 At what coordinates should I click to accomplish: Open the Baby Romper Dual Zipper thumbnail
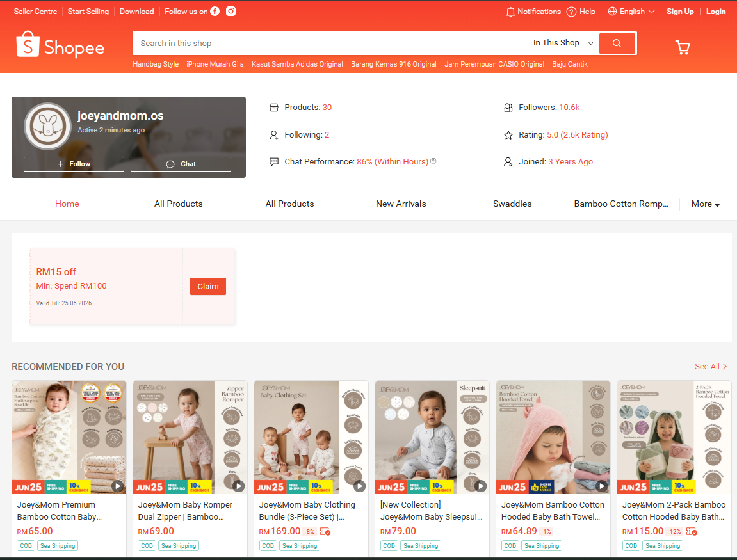tap(190, 437)
